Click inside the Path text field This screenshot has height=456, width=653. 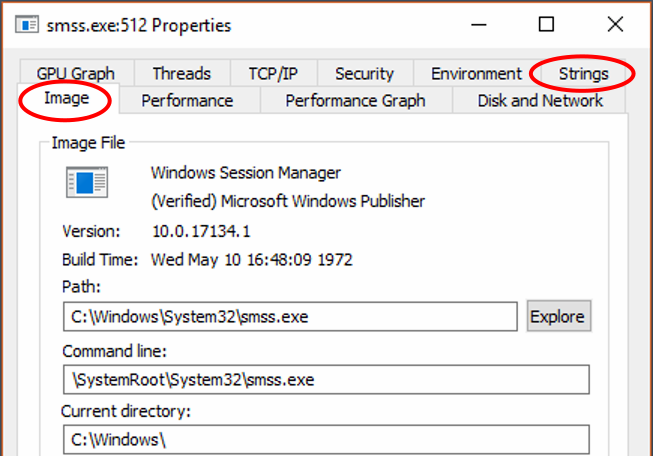tap(290, 317)
